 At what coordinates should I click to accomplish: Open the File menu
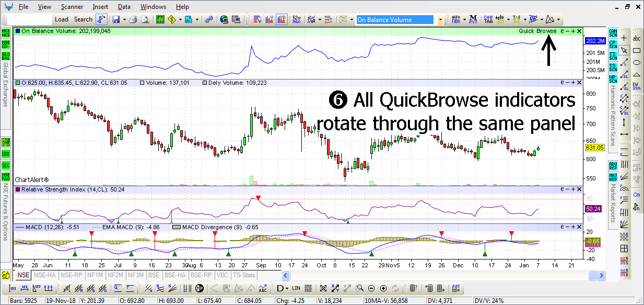(x=23, y=7)
